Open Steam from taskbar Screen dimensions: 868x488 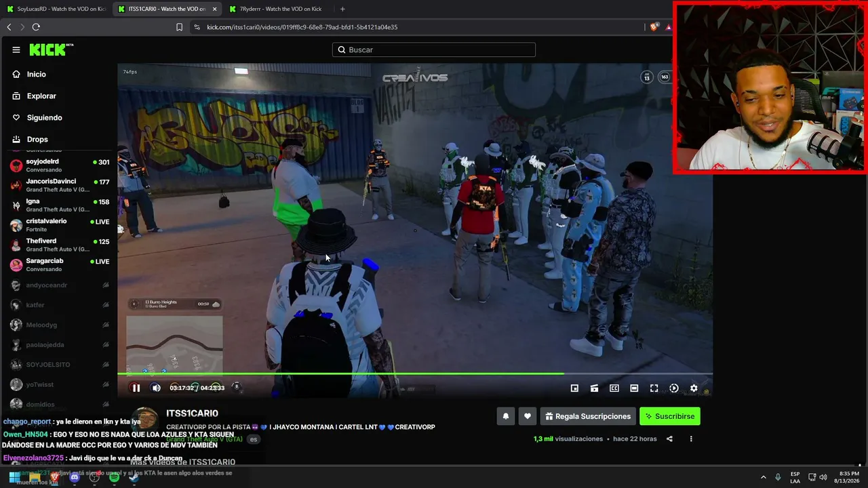(134, 478)
